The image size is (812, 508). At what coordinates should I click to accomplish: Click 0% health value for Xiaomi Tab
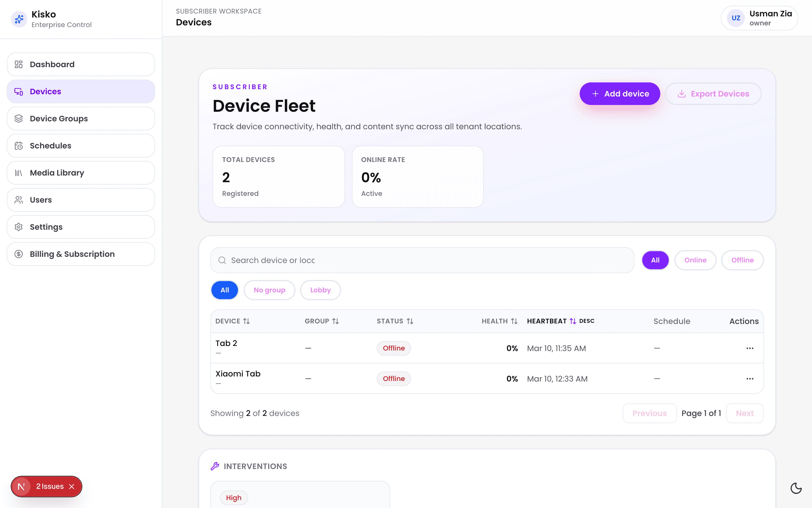[x=512, y=379]
